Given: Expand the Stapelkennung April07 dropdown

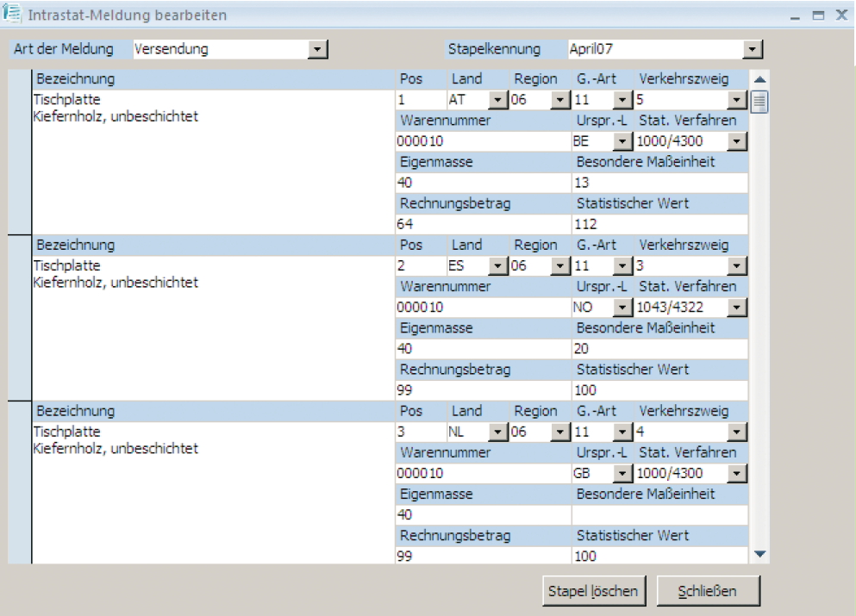Looking at the screenshot, I should (x=753, y=50).
